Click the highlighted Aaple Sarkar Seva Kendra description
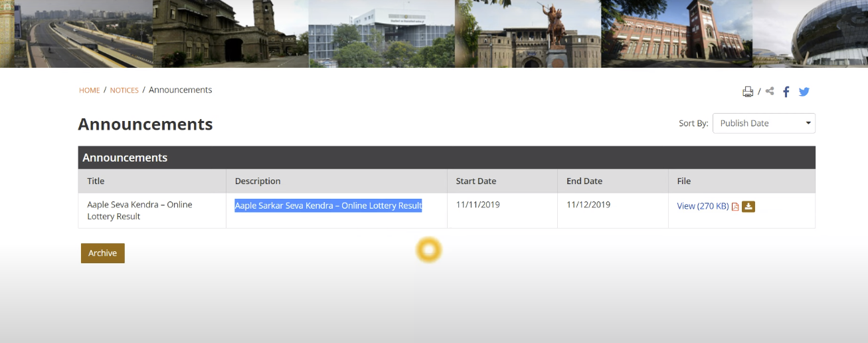 click(328, 205)
